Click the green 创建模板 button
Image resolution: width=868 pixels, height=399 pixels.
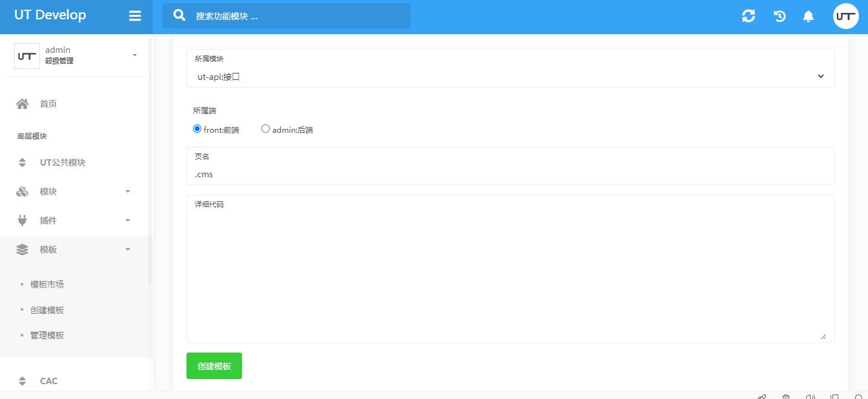coord(214,365)
